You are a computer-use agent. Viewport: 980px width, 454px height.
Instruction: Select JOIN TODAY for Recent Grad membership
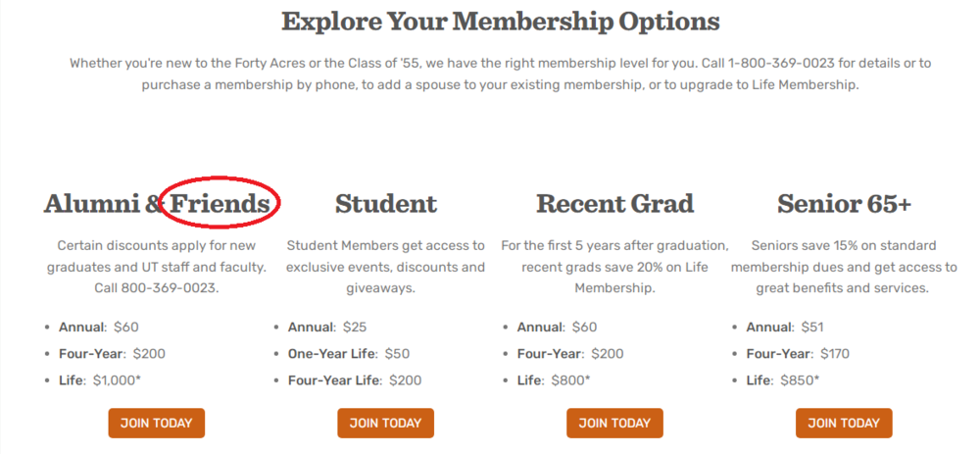pyautogui.click(x=614, y=423)
